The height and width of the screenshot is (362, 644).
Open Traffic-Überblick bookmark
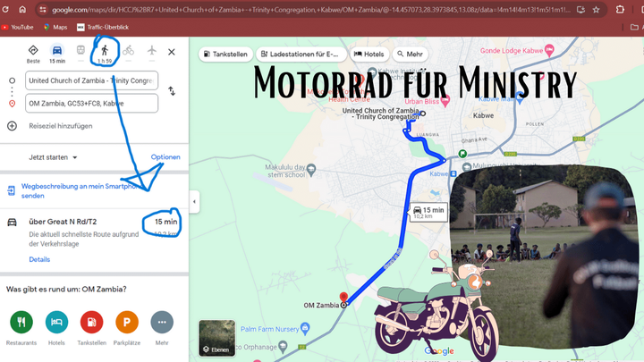click(103, 27)
